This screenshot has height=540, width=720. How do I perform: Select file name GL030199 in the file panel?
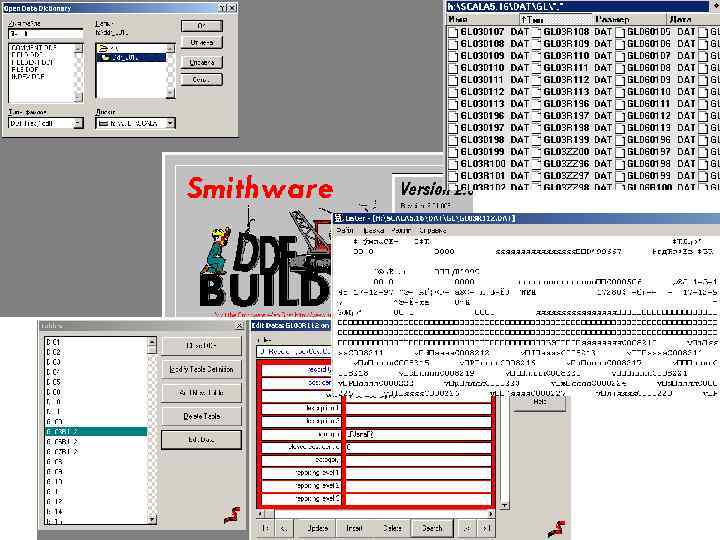click(482, 152)
